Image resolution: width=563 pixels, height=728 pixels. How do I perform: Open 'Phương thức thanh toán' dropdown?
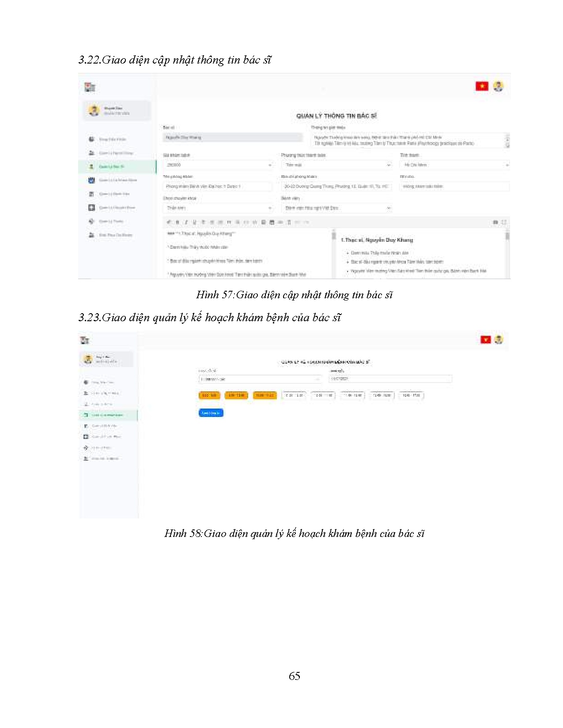(x=336, y=165)
